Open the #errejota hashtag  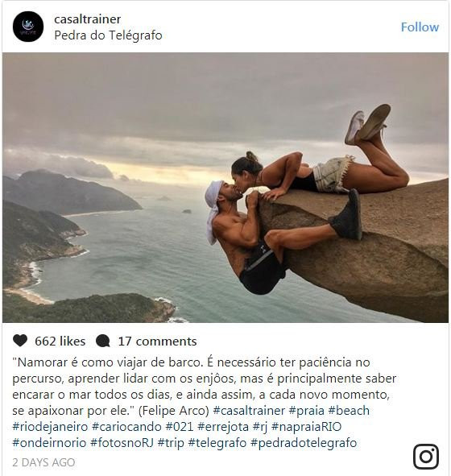coord(223,427)
